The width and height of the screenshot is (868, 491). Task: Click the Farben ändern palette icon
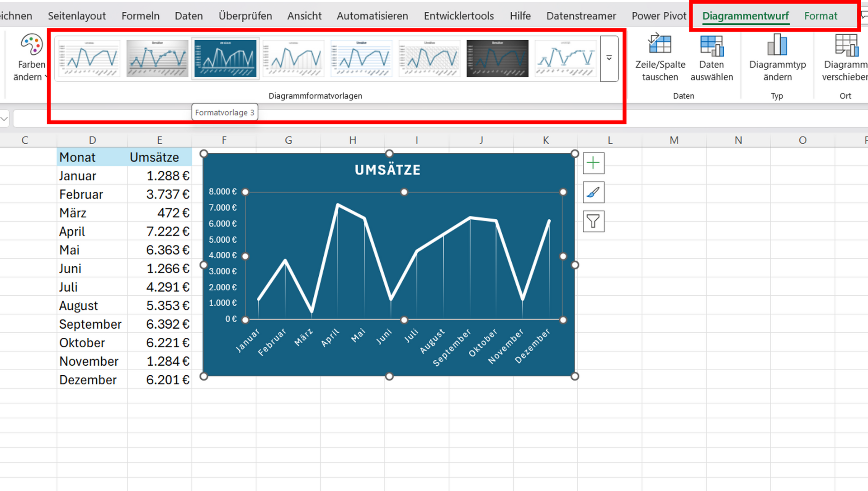[x=31, y=45]
